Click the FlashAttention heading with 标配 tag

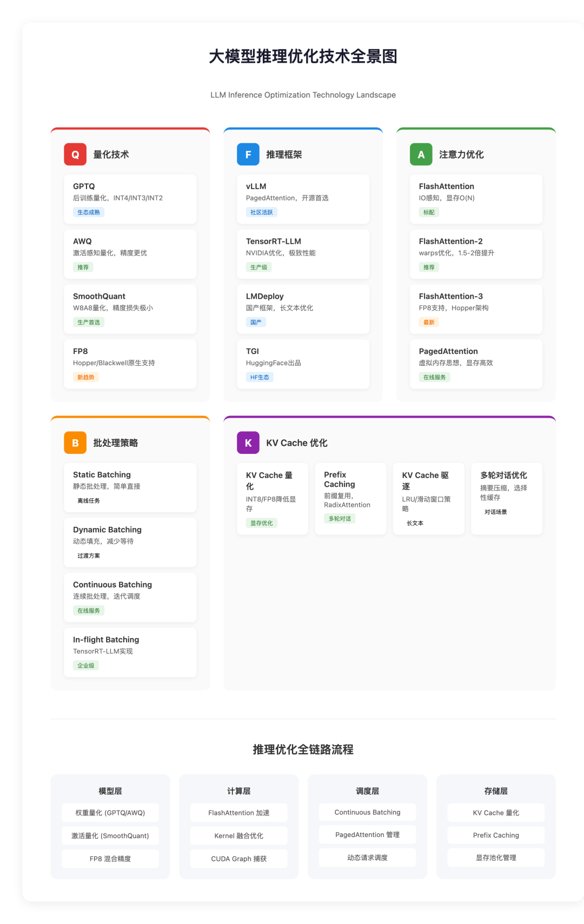coord(446,186)
